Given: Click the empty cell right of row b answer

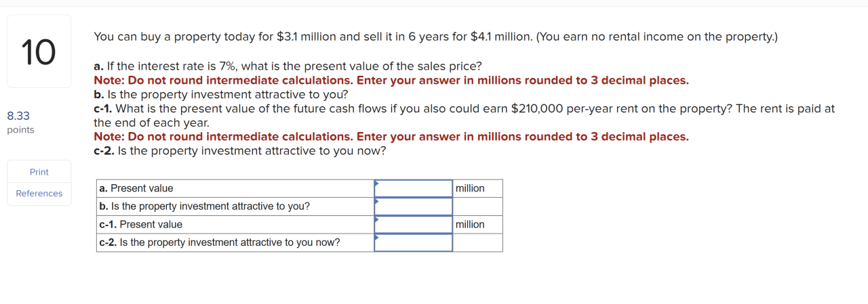Looking at the screenshot, I should pyautogui.click(x=477, y=207).
